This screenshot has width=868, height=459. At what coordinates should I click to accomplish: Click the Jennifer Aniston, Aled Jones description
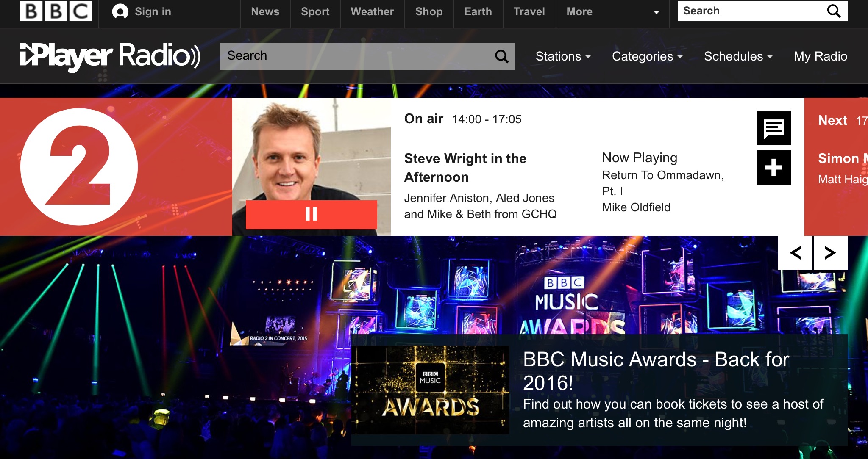pyautogui.click(x=480, y=206)
